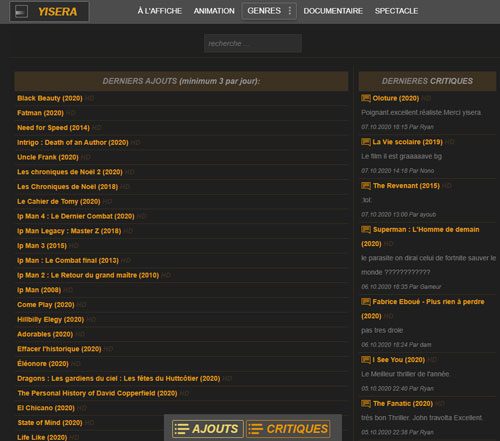Select the comment icon beside The Fanatic (2020)
Screen dimensions: 500x441
[366, 404]
